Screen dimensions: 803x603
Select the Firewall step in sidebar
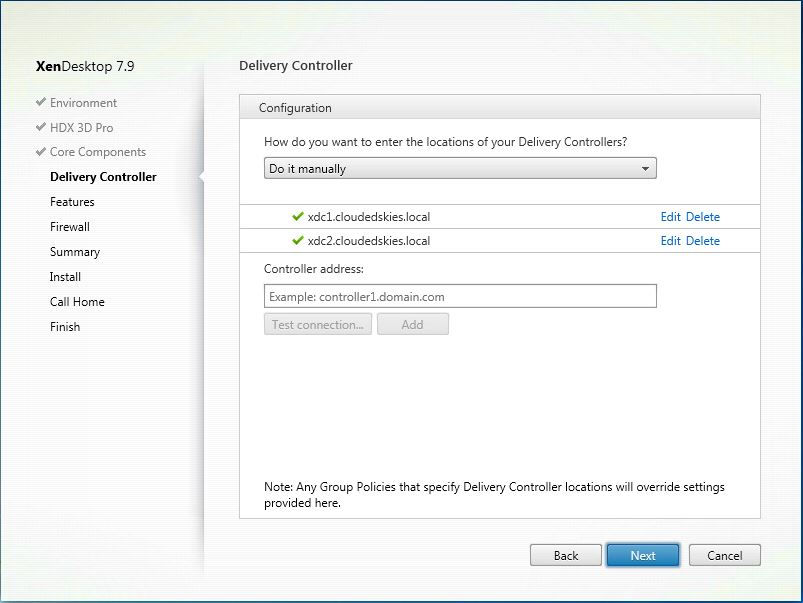pyautogui.click(x=70, y=227)
